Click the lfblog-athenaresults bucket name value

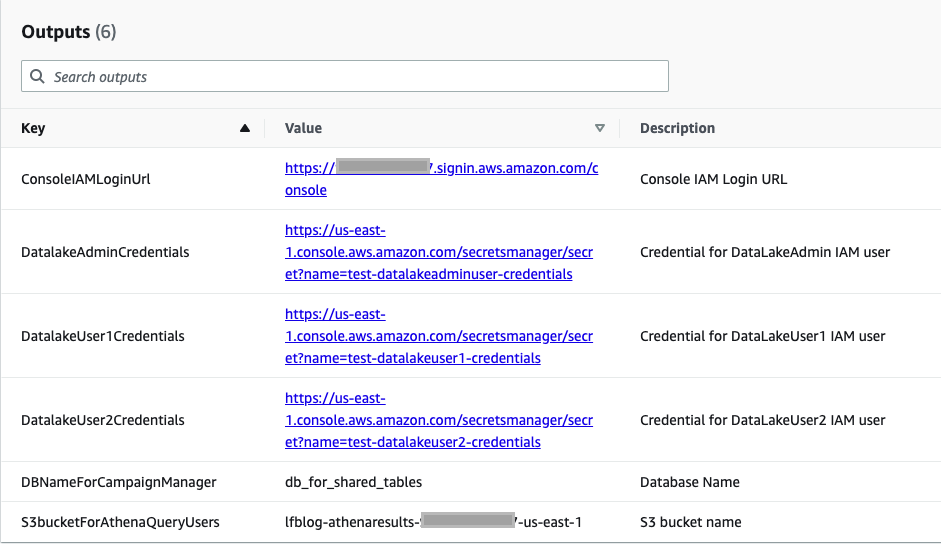coord(433,522)
